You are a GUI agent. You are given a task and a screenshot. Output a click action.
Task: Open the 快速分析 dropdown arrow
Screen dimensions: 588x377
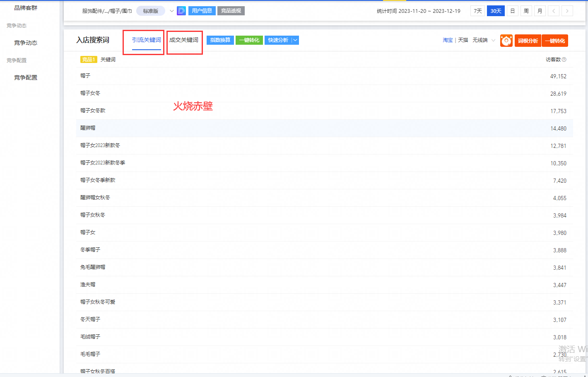click(x=295, y=40)
